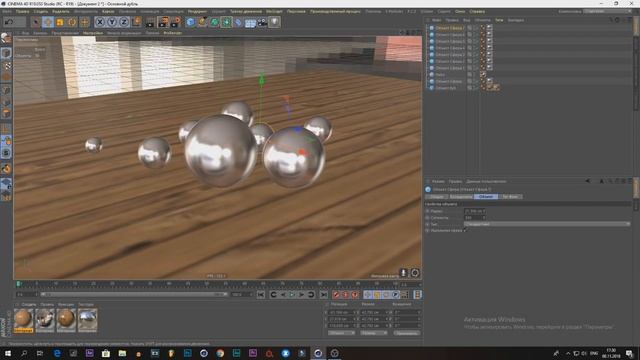
Task: Open the Basic tab in Attributes
Action: pos(436,196)
